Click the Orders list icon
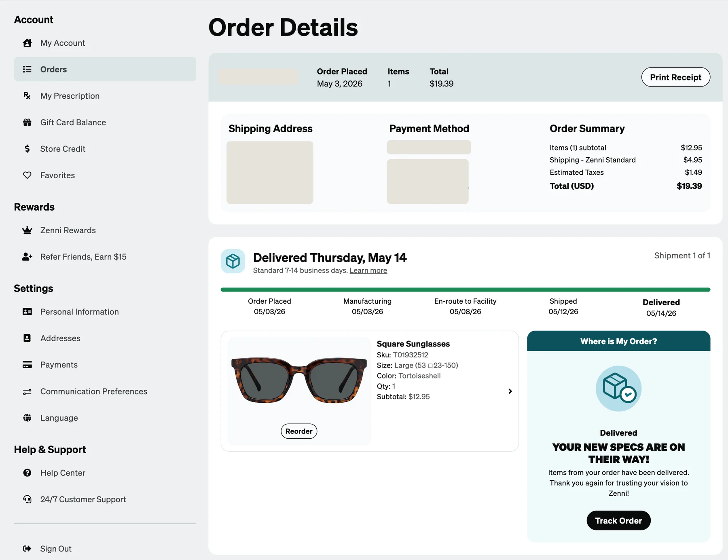This screenshot has width=728, height=560. pos(27,69)
